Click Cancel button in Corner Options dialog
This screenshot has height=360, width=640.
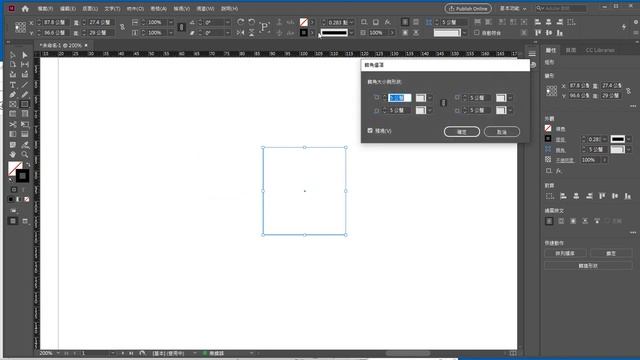502,132
